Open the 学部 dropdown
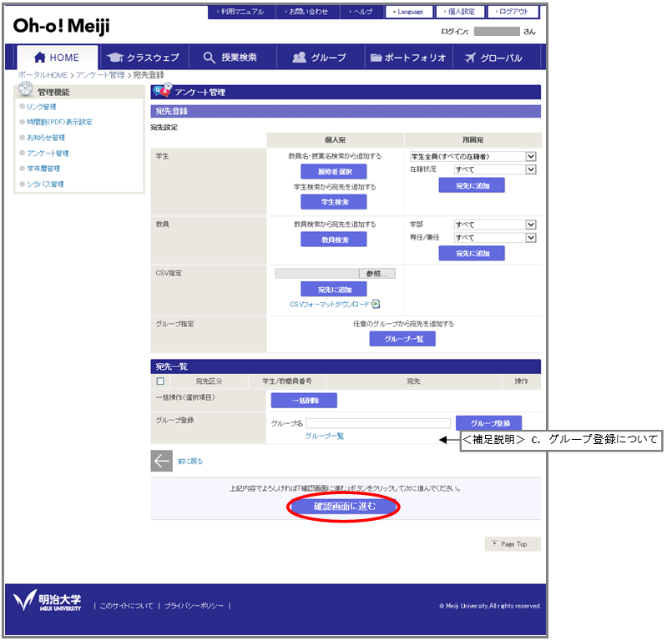This screenshot has height=641, width=672. [x=495, y=225]
